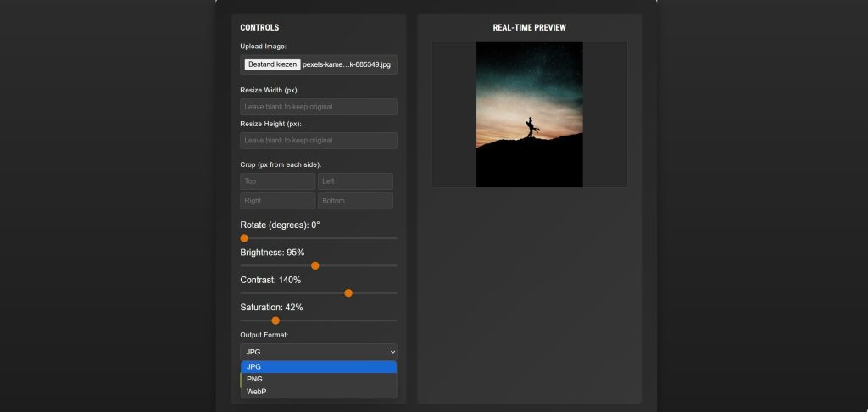Select WebP from format list
The height and width of the screenshot is (412, 868).
click(x=319, y=392)
